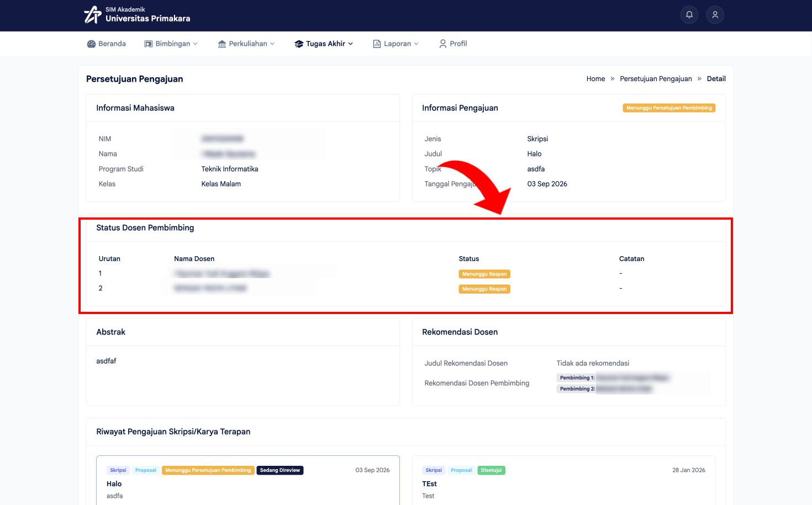Select the Halo submission history card
This screenshot has height=505, width=812.
coord(248,480)
